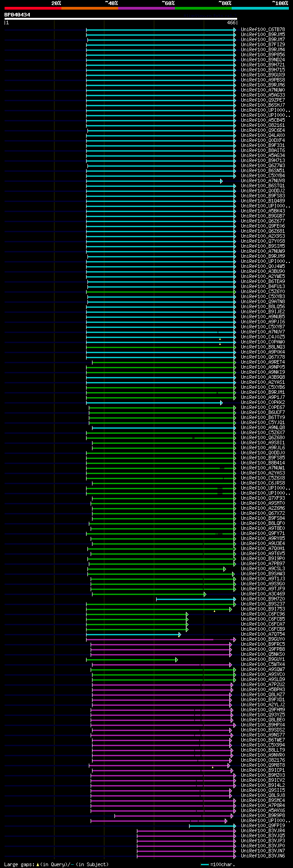Select hit label UniRef100_A7NUW0
This screenshot has height=868, width=293.
click(x=263, y=90)
